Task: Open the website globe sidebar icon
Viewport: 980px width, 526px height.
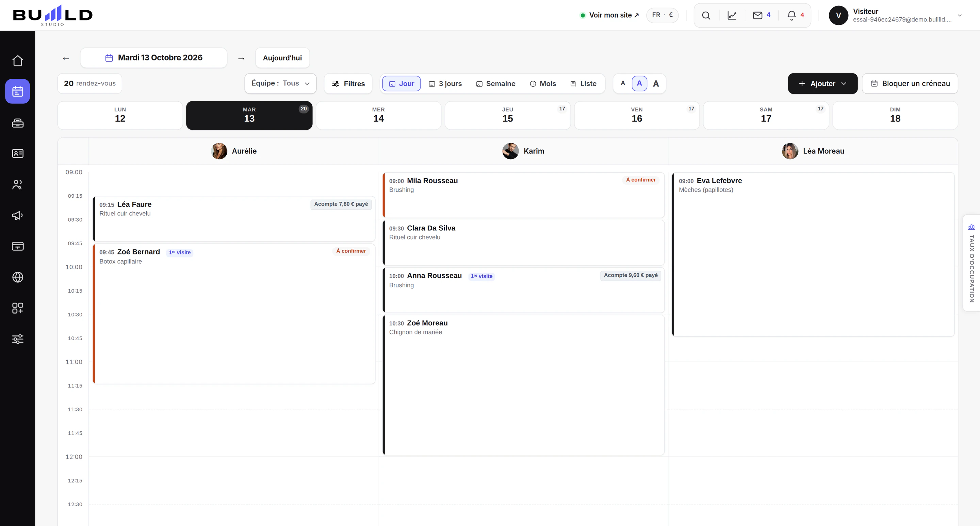Action: click(17, 277)
